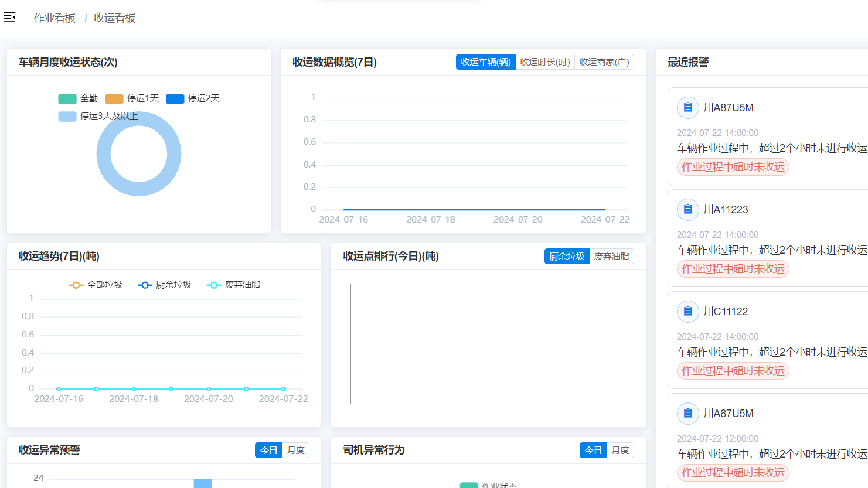Click the clipboard icon beside 川A11223
Viewport: 868px width, 488px height.
click(688, 210)
